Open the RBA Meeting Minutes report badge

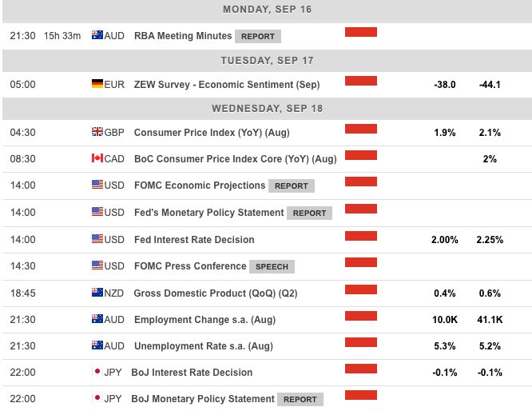click(x=258, y=36)
